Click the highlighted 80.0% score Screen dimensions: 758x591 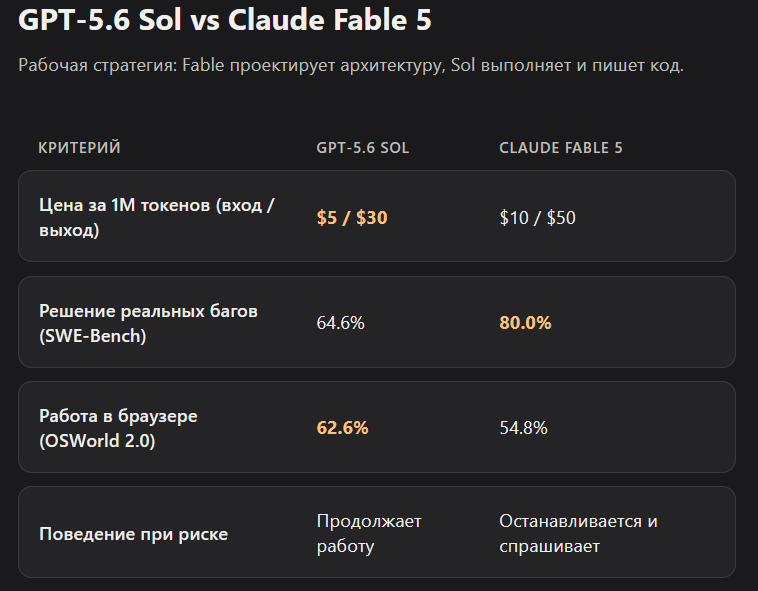click(x=525, y=323)
